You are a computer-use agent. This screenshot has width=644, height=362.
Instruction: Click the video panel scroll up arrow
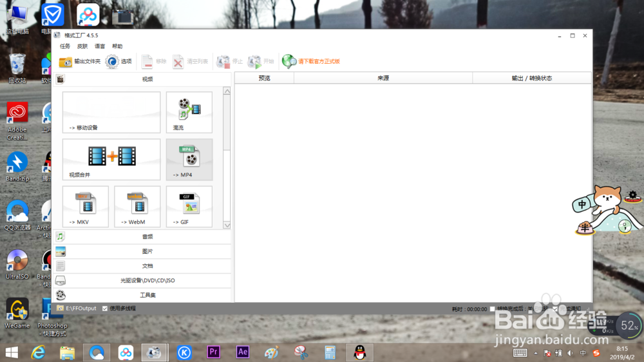(x=227, y=91)
